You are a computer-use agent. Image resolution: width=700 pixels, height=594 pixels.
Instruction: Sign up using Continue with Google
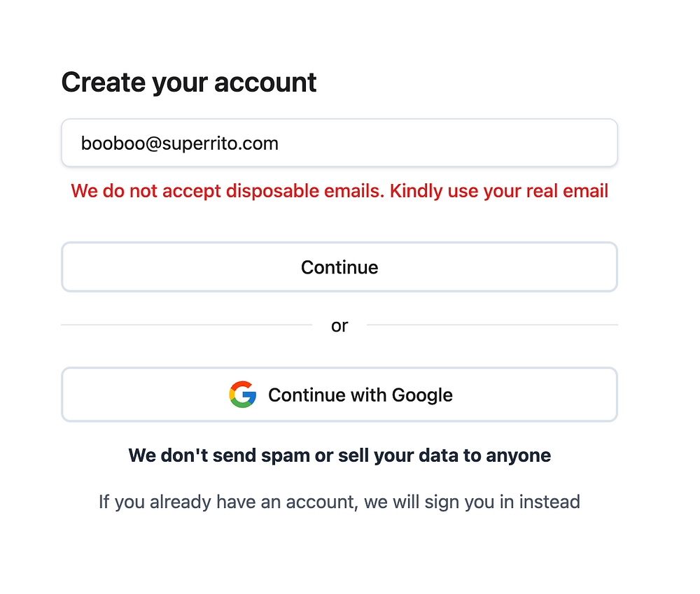[339, 395]
